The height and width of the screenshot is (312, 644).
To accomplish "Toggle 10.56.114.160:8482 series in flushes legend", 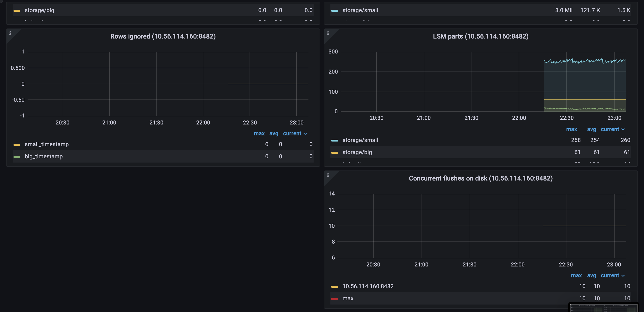I will pyautogui.click(x=368, y=286).
